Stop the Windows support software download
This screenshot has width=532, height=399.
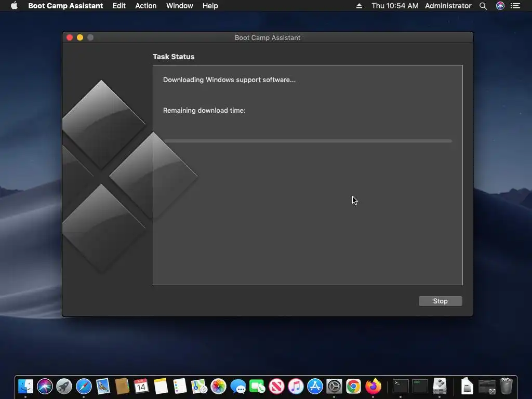click(x=440, y=301)
